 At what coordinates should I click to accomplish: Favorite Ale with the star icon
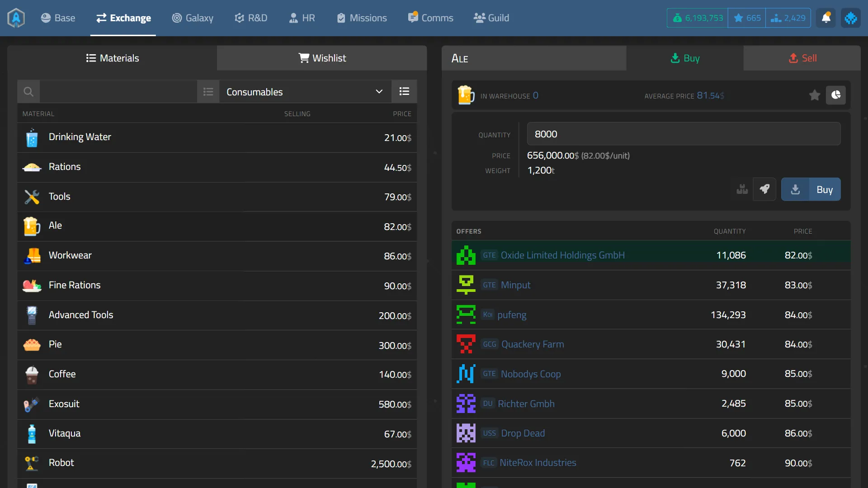pyautogui.click(x=815, y=95)
